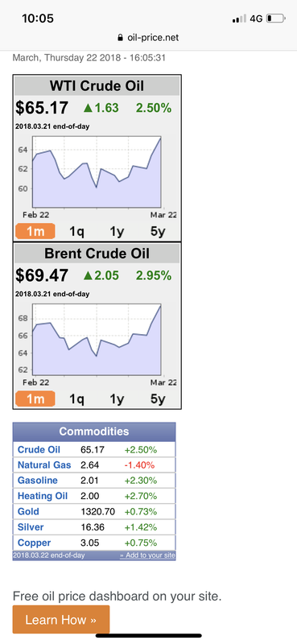The image size is (297, 644).
Task: Switch Brent Crude chart to 5y
Action: tap(158, 398)
